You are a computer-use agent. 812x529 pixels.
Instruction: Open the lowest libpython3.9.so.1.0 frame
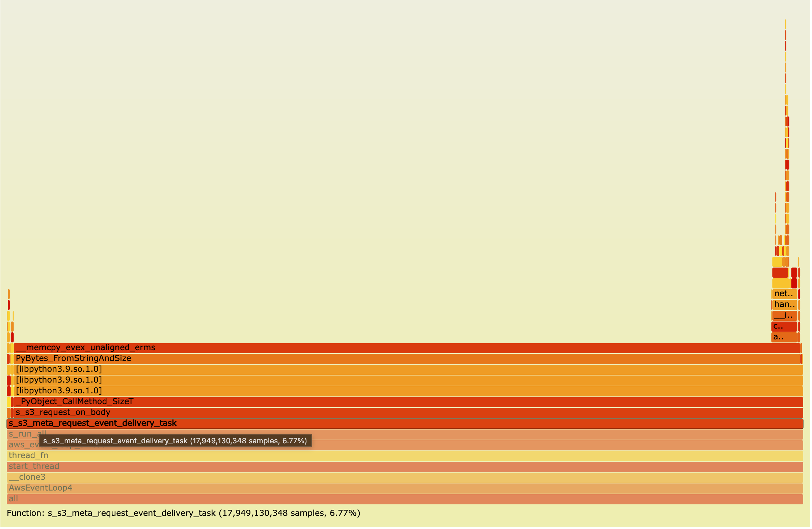(x=409, y=391)
